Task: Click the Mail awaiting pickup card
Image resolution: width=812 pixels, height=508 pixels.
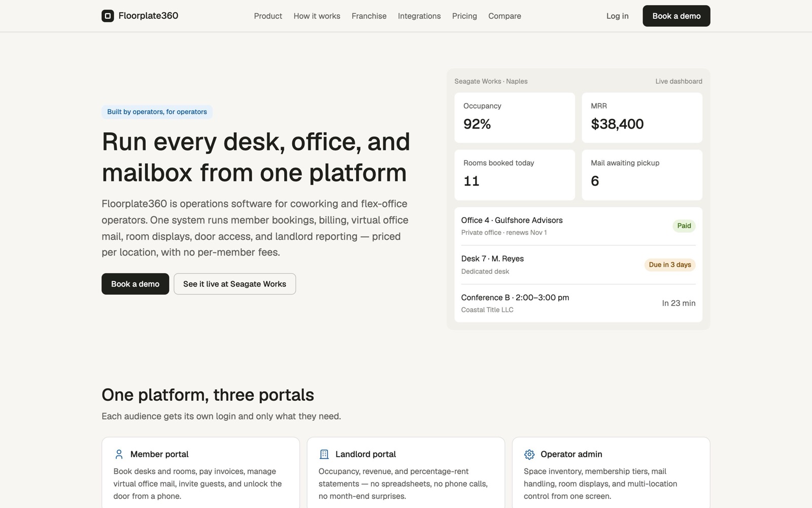Action: pyautogui.click(x=642, y=175)
